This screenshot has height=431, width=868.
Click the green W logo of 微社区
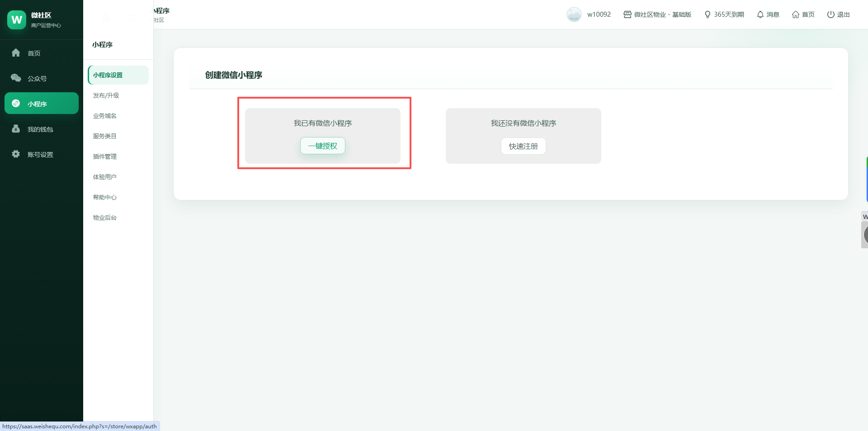(17, 20)
